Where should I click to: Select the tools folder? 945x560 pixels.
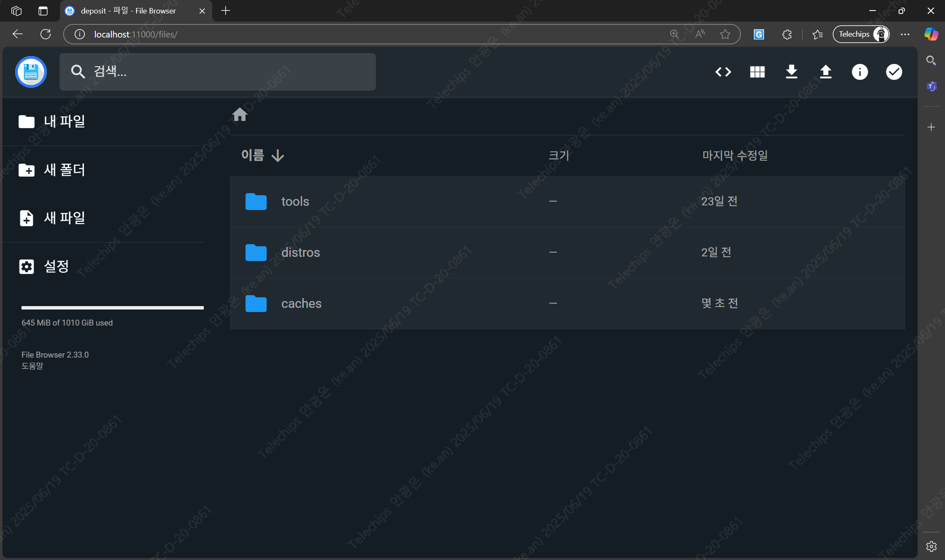(x=295, y=202)
